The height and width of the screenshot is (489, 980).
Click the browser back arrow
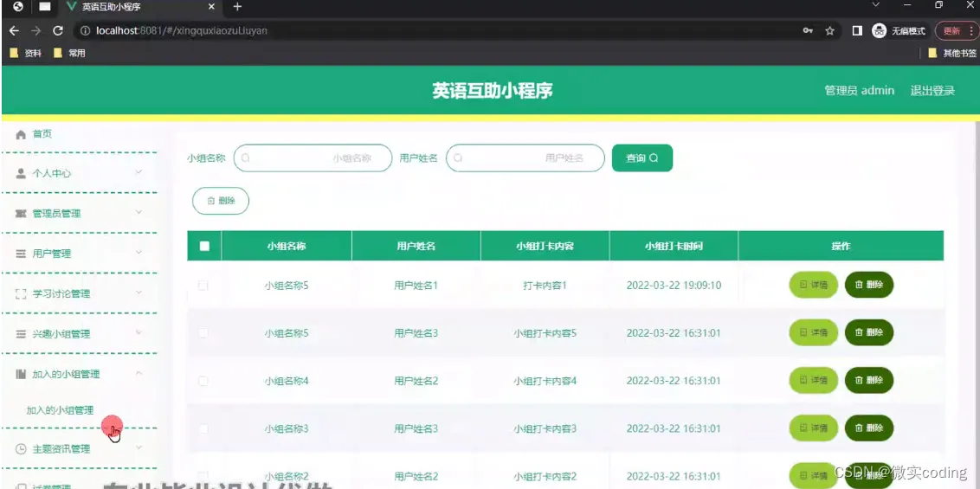(15, 30)
